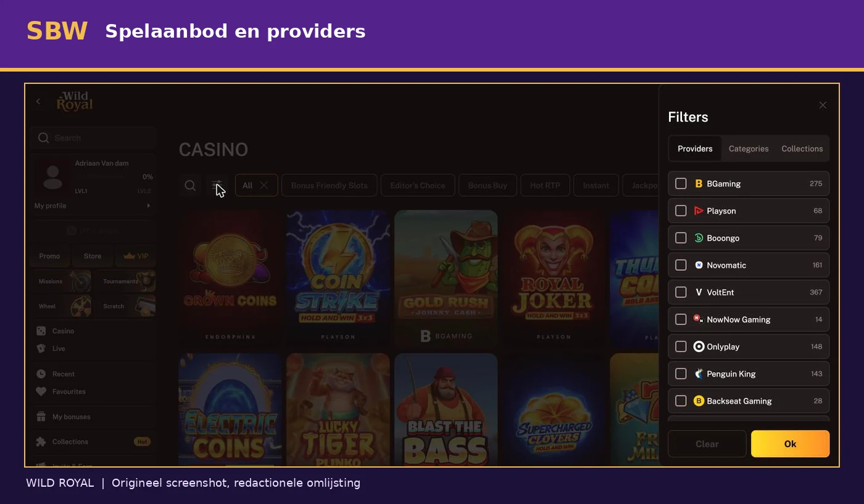Open the Promo tab in sidebar
This screenshot has width=864, height=504.
pyautogui.click(x=49, y=256)
